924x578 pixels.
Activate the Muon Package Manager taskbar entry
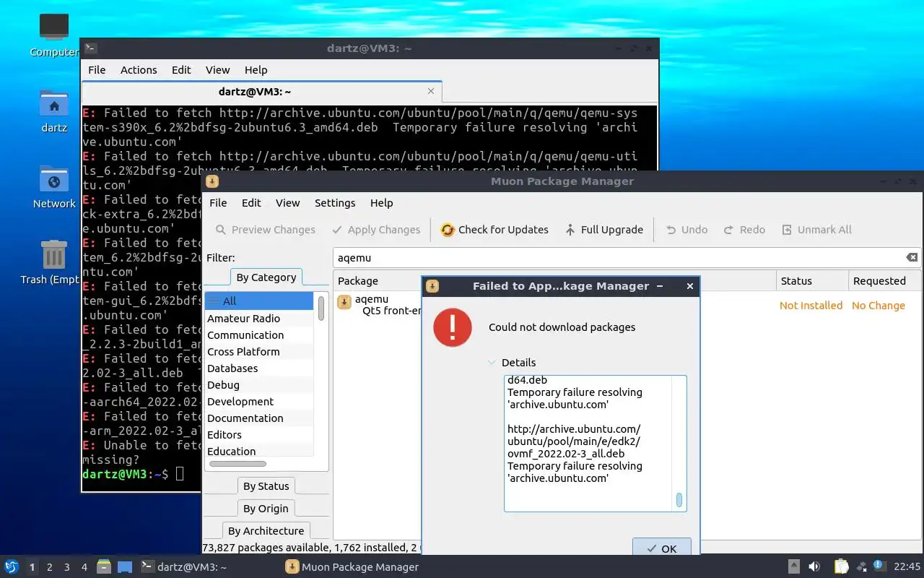coord(352,567)
